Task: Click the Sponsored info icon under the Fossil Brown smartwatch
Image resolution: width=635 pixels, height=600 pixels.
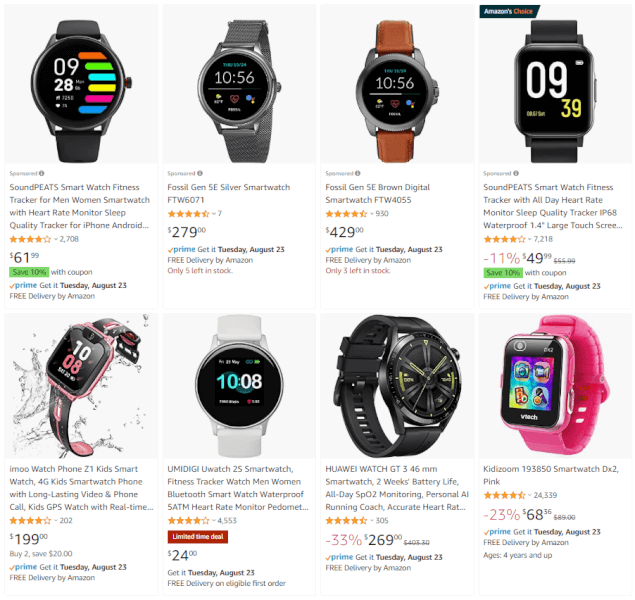Action: 358,173
